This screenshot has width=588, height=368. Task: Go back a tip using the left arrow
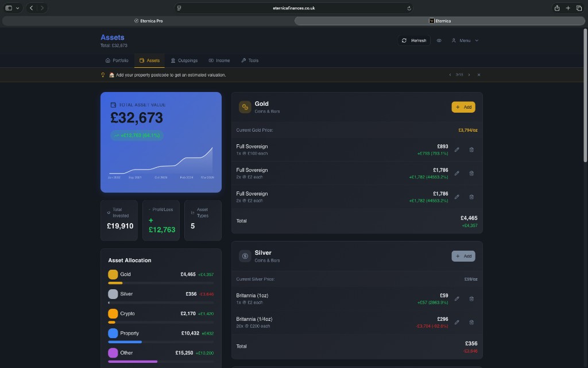[450, 75]
